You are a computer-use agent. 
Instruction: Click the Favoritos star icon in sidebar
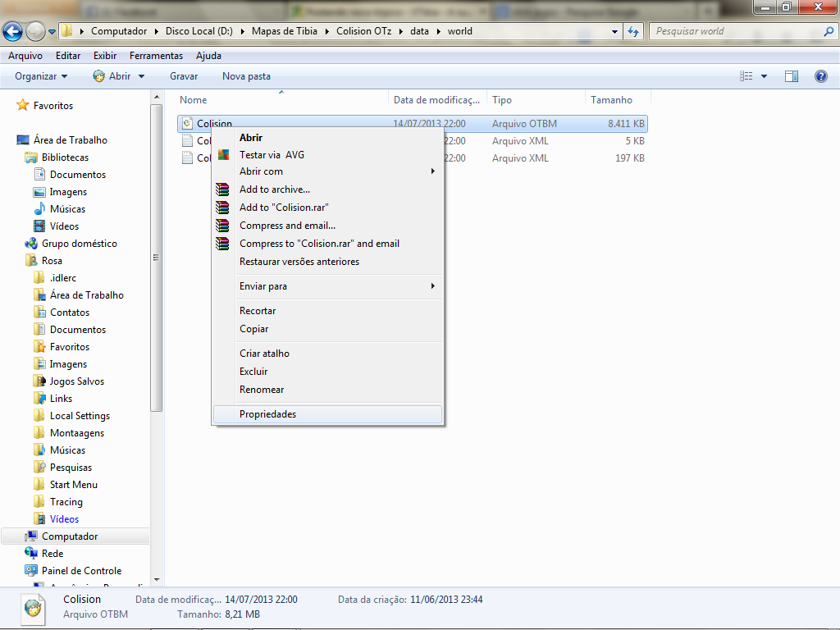(x=22, y=105)
